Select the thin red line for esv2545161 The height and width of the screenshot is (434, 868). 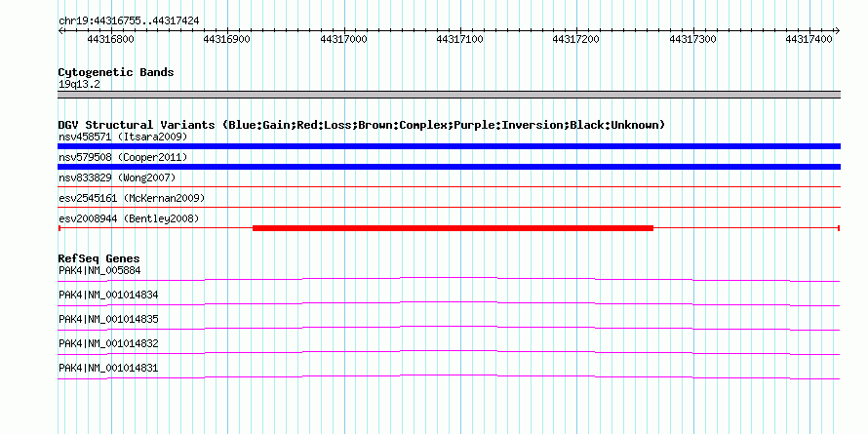tap(449, 208)
